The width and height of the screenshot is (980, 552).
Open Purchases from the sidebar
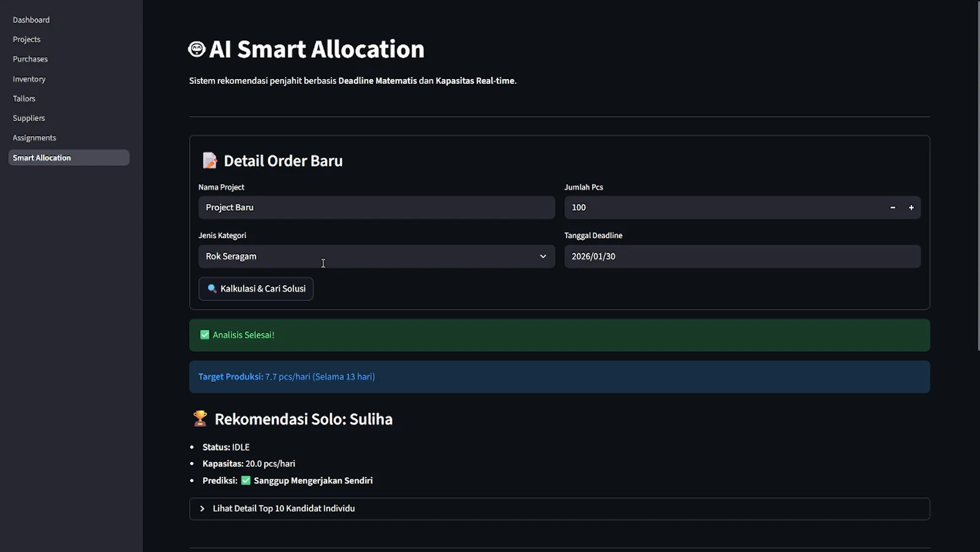(x=30, y=59)
